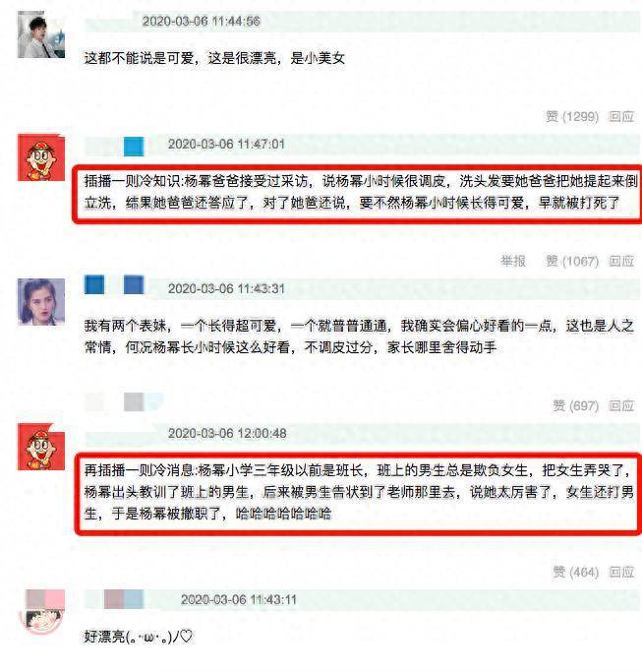
Task: Like the comment with 赞 (1067)
Action: pyautogui.click(x=572, y=261)
